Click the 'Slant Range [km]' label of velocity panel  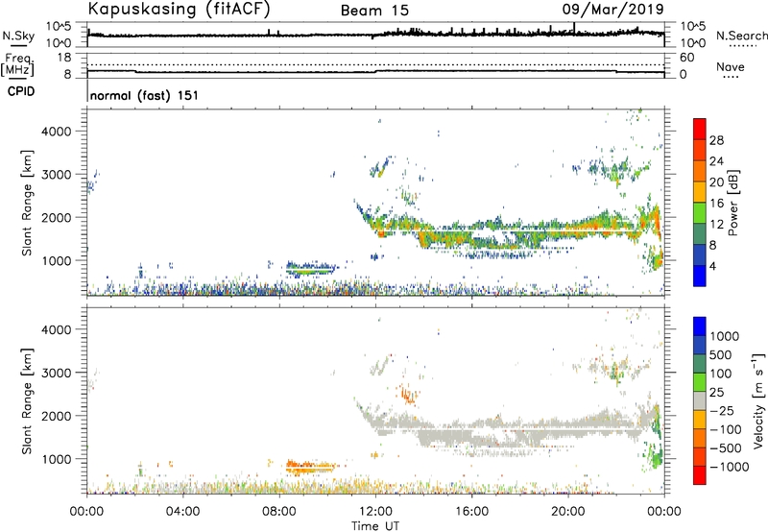[x=27, y=400]
